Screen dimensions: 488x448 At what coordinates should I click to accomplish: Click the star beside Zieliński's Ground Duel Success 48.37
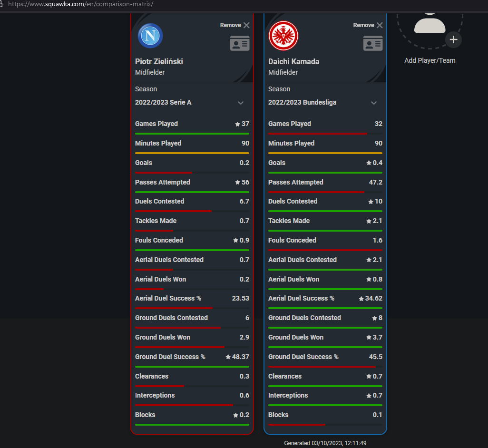(x=228, y=357)
